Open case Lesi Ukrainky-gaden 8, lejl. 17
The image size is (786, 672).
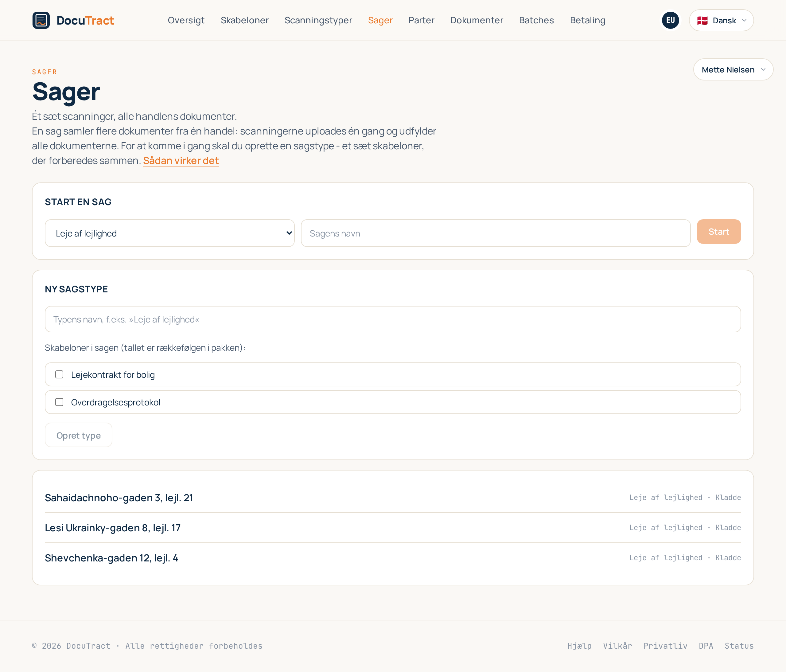click(113, 528)
